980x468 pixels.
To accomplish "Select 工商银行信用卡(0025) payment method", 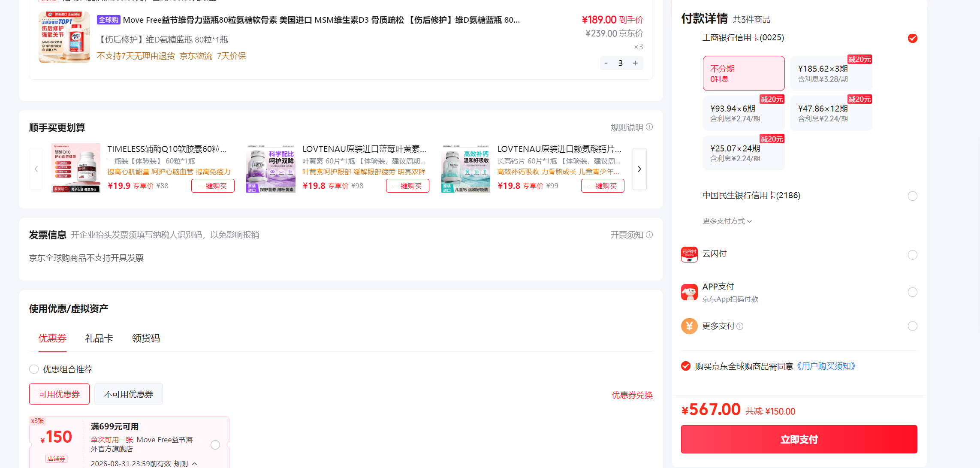I will [913, 38].
